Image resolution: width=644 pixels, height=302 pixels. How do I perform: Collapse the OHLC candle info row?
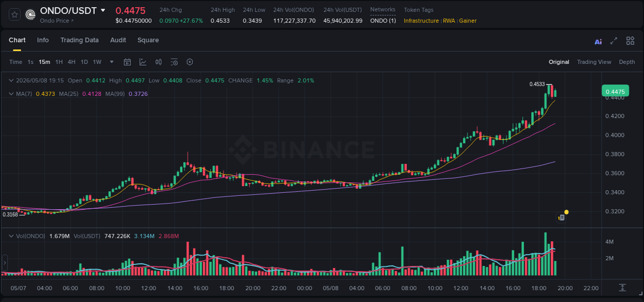pos(11,80)
